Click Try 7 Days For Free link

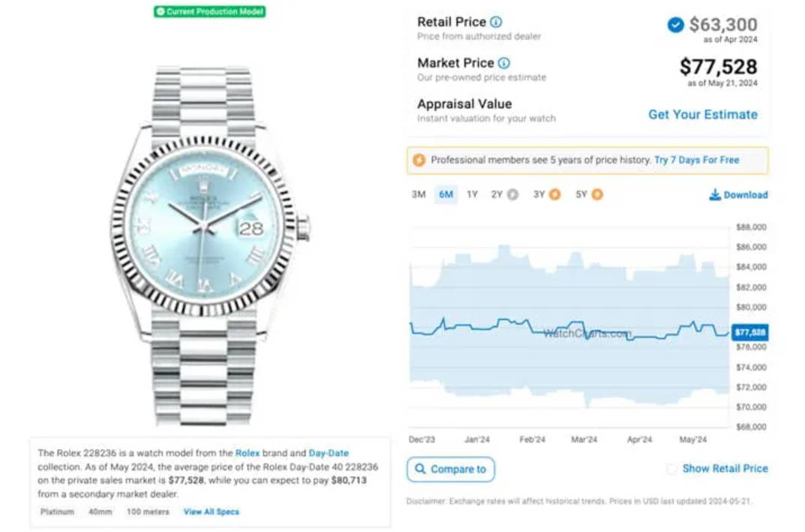click(697, 161)
